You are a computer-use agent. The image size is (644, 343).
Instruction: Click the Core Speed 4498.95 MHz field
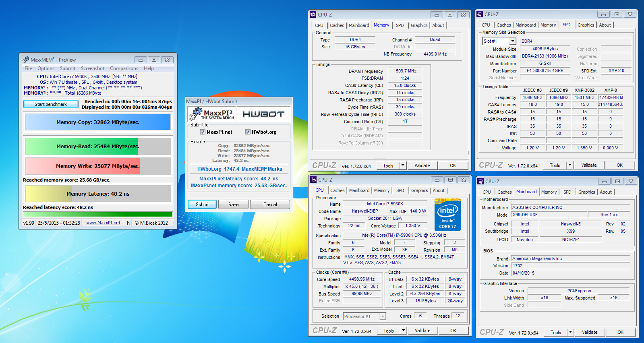coord(362,279)
